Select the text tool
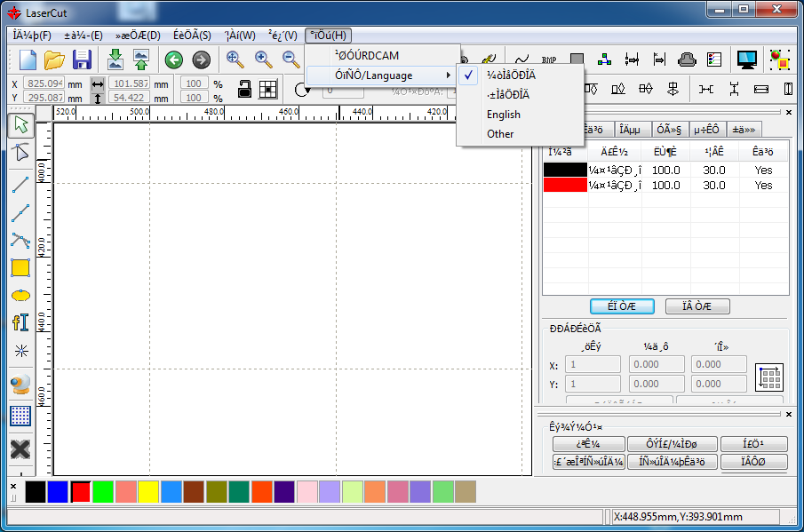Screen dimensions: 804x532 click(20, 322)
